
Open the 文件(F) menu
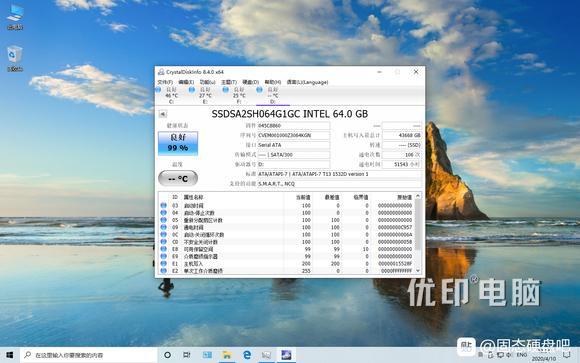165,82
